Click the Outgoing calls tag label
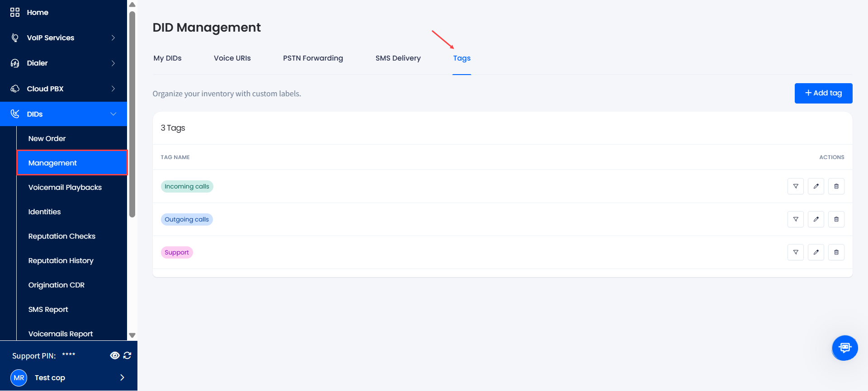The height and width of the screenshot is (391, 868). (187, 219)
